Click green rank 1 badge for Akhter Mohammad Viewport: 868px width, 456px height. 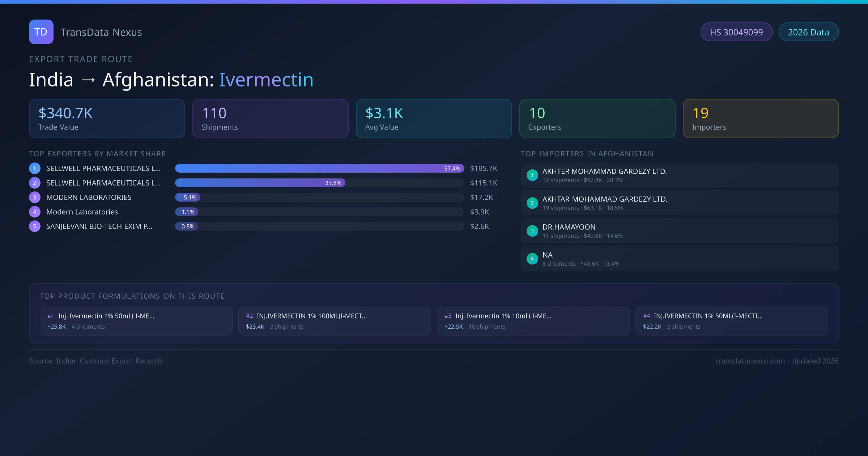[x=532, y=175]
